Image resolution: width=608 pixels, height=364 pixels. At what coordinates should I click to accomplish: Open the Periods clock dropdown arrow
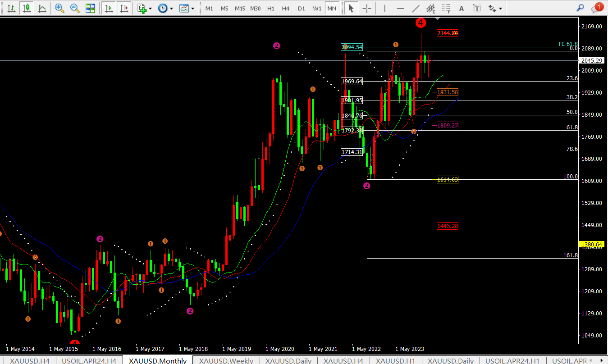click(171, 9)
